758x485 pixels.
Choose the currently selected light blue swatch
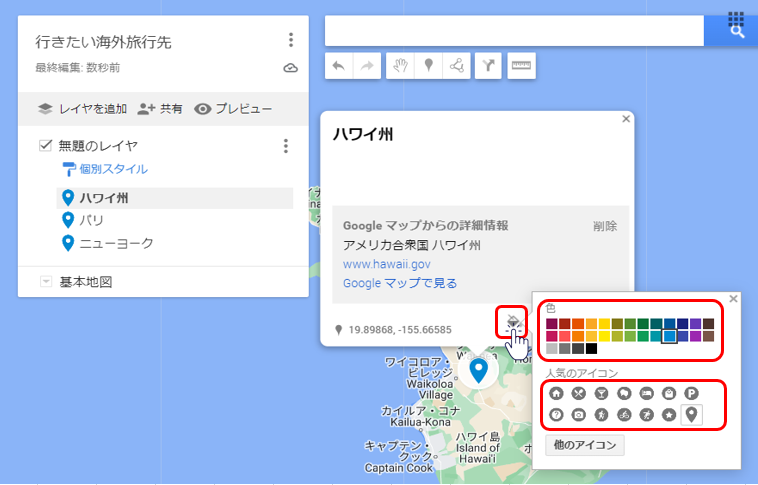point(670,336)
